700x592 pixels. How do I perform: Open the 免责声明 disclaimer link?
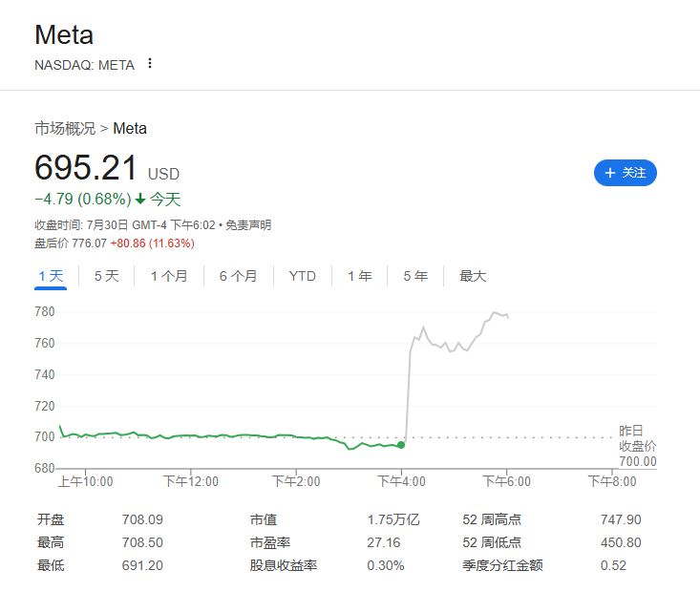(249, 225)
